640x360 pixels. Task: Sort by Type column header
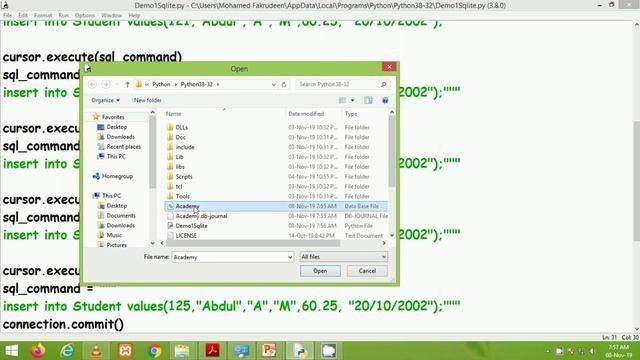[351, 114]
